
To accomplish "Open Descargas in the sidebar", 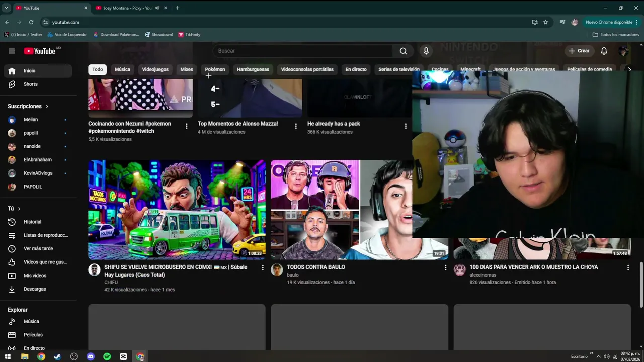I will pos(38,289).
